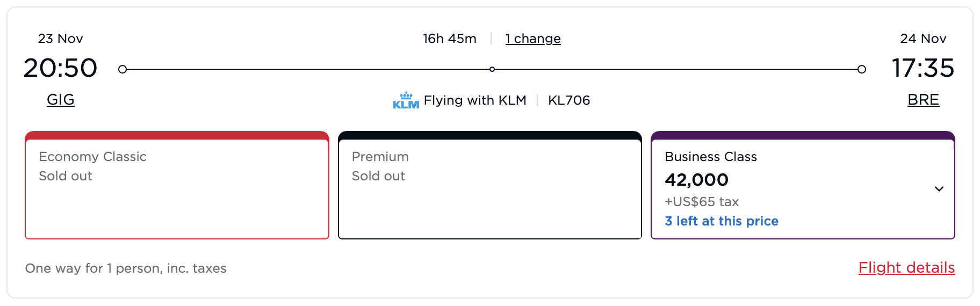
Task: Click the 1 change stopover link
Action: (532, 39)
